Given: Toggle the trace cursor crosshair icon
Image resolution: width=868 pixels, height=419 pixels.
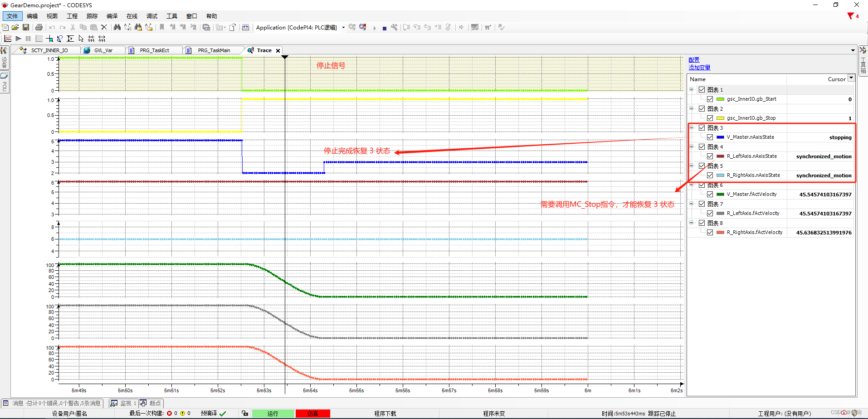Looking at the screenshot, I should tap(49, 39).
